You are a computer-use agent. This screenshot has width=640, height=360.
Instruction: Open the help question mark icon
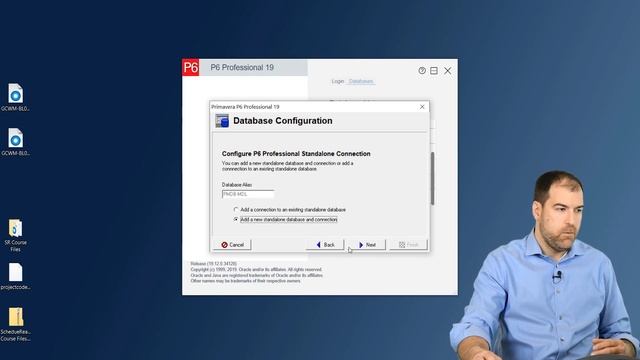coord(422,71)
